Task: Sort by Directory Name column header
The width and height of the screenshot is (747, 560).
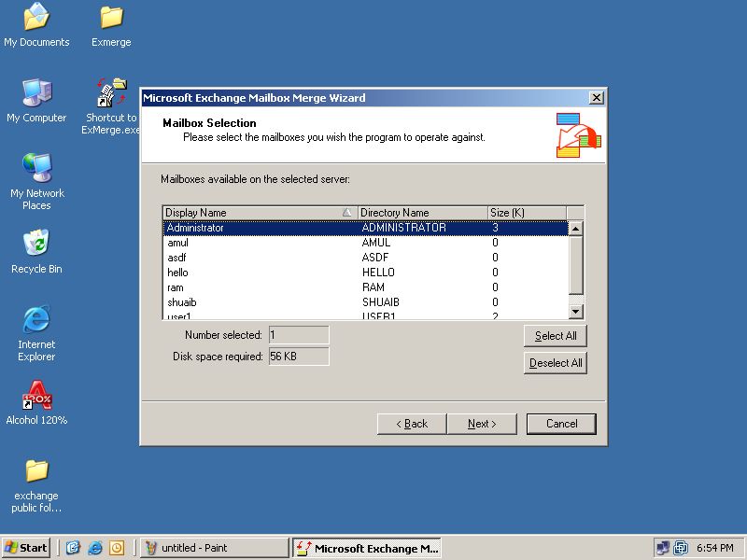Action: click(423, 213)
